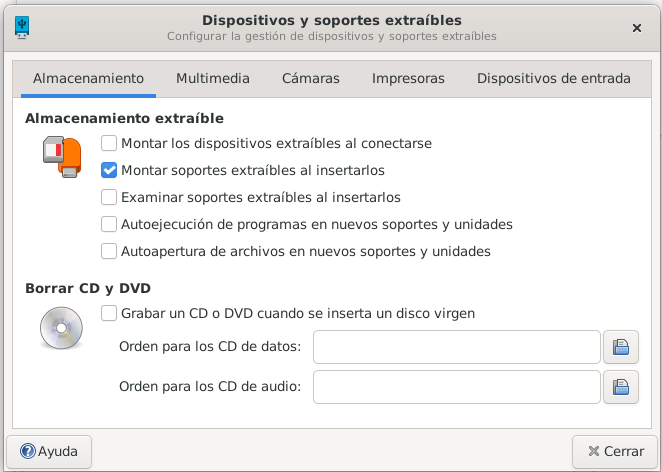The height and width of the screenshot is (472, 662).
Task: Browse for the data CD command file
Action: point(621,348)
